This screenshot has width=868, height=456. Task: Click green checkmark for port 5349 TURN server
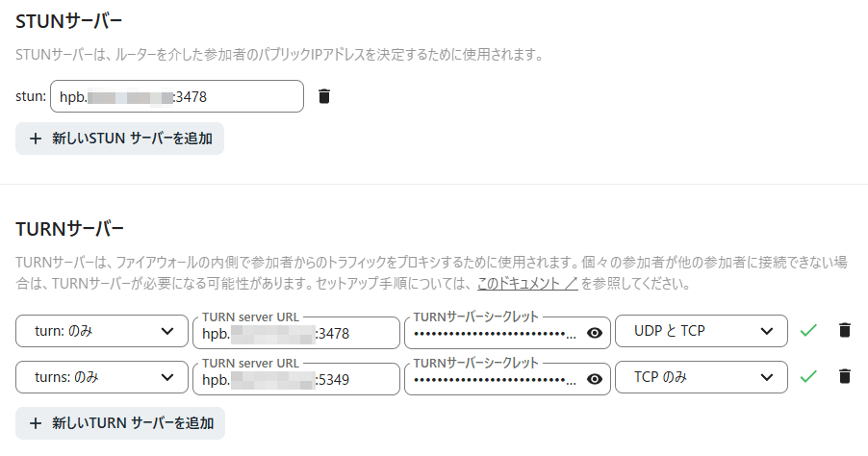tap(808, 377)
